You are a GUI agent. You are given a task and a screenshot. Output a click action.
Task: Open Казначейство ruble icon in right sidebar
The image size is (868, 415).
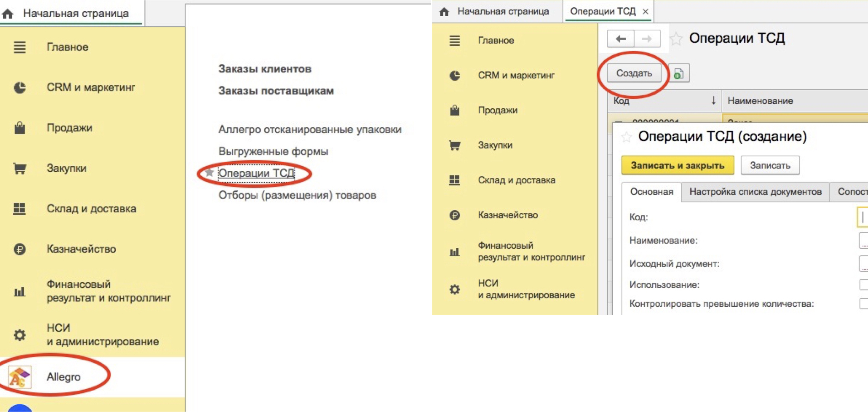tap(454, 215)
